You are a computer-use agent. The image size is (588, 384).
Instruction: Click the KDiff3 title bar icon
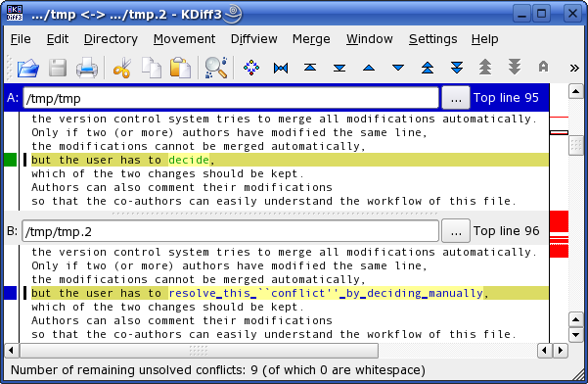click(x=15, y=13)
